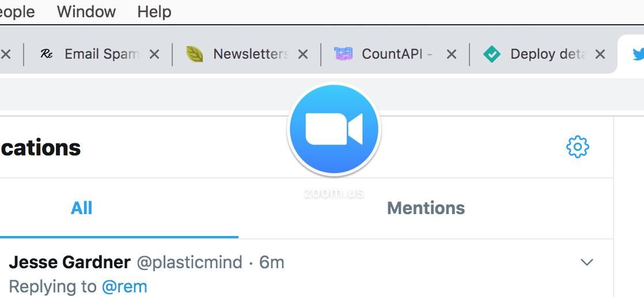Switch to the Newsletters tab
The width and height of the screenshot is (644, 297).
click(x=247, y=54)
